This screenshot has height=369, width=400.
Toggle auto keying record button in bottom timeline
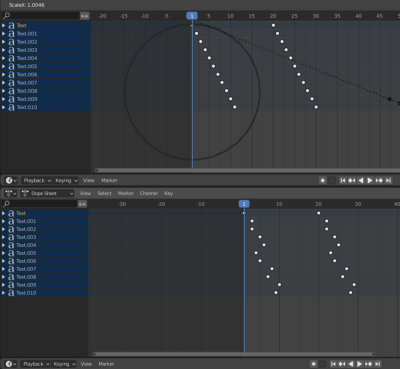pos(314,364)
